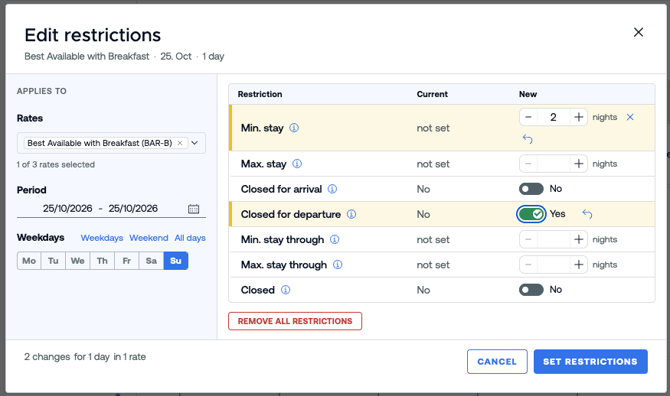The height and width of the screenshot is (396, 670).
Task: Open info tooltip for Min. stay
Action: pos(294,128)
